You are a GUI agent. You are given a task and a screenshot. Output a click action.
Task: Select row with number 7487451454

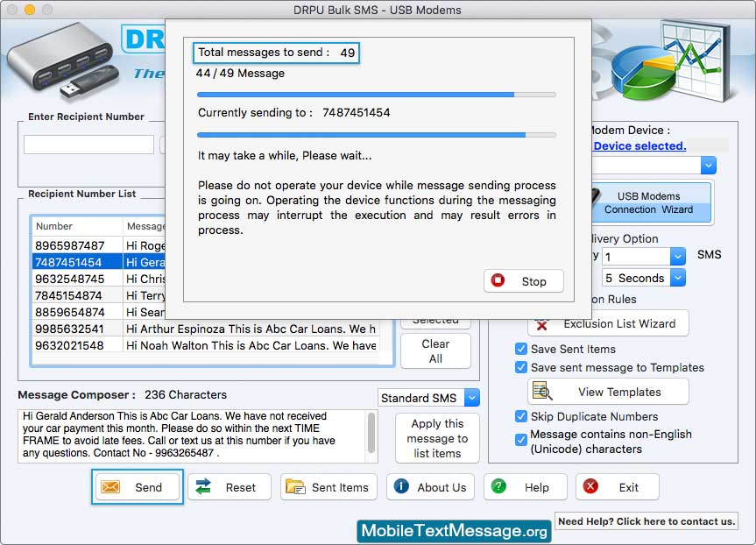coord(99,262)
